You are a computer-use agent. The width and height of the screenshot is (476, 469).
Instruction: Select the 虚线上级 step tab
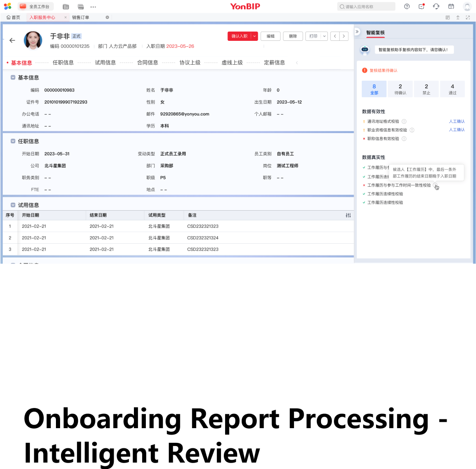232,62
